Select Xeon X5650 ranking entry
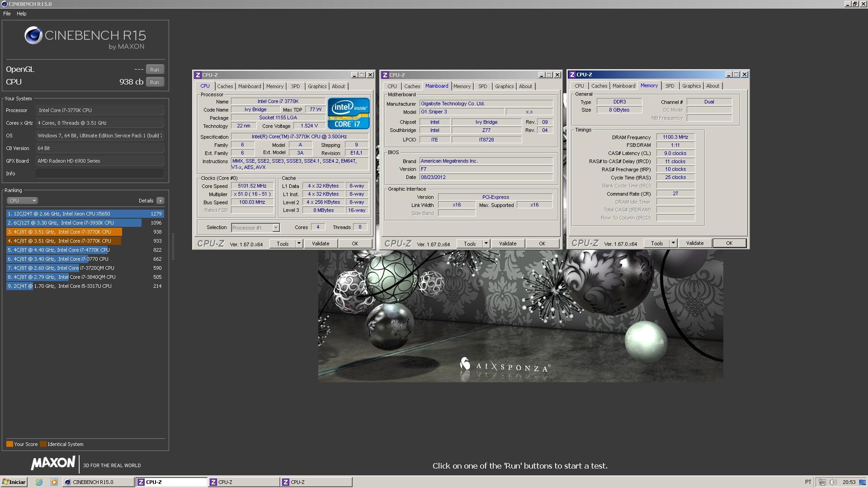The height and width of the screenshot is (488, 868). click(85, 214)
